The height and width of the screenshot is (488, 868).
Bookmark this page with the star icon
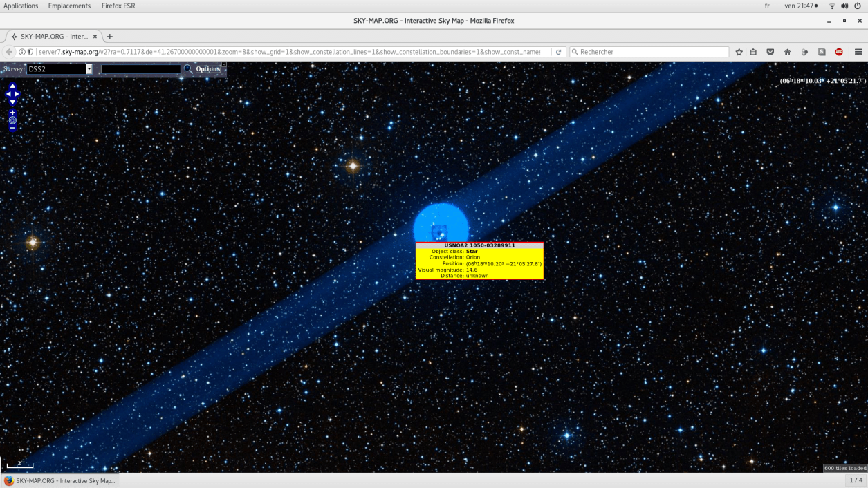tap(739, 52)
